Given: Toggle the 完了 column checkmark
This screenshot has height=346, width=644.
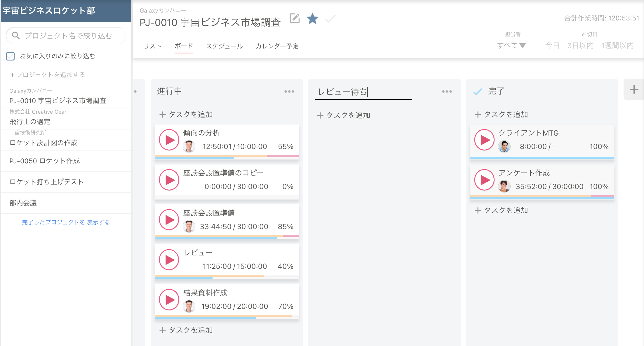Looking at the screenshot, I should [x=478, y=92].
